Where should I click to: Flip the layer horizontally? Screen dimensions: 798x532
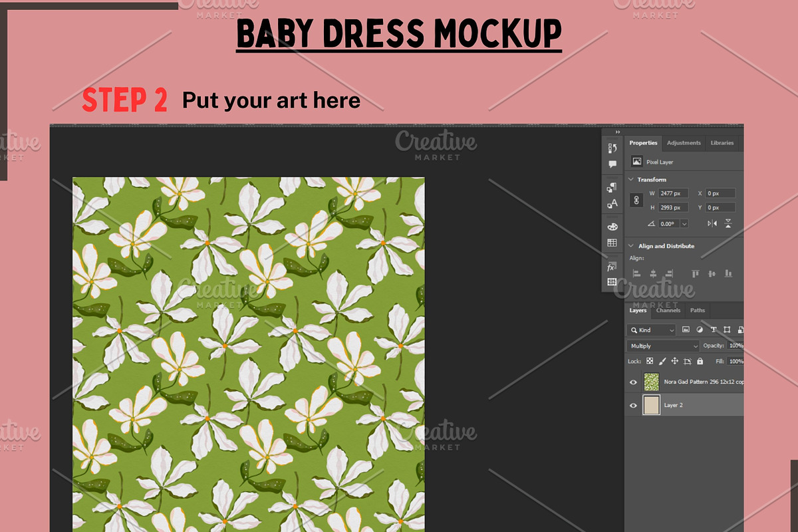[712, 223]
